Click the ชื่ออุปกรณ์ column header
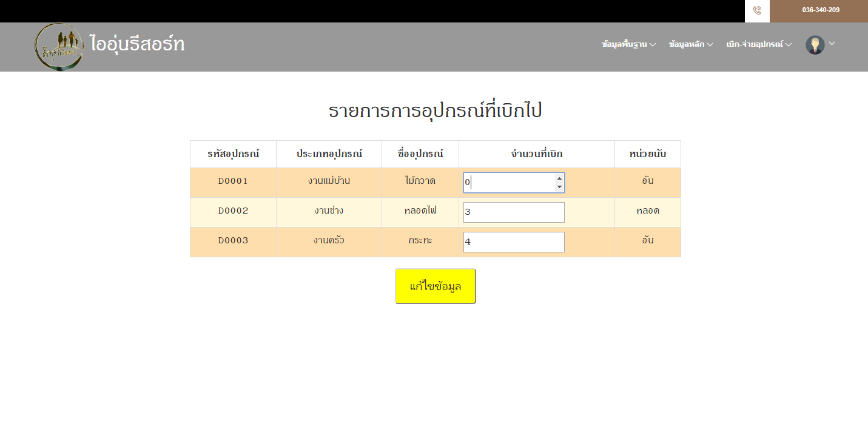The height and width of the screenshot is (446, 868). (420, 154)
